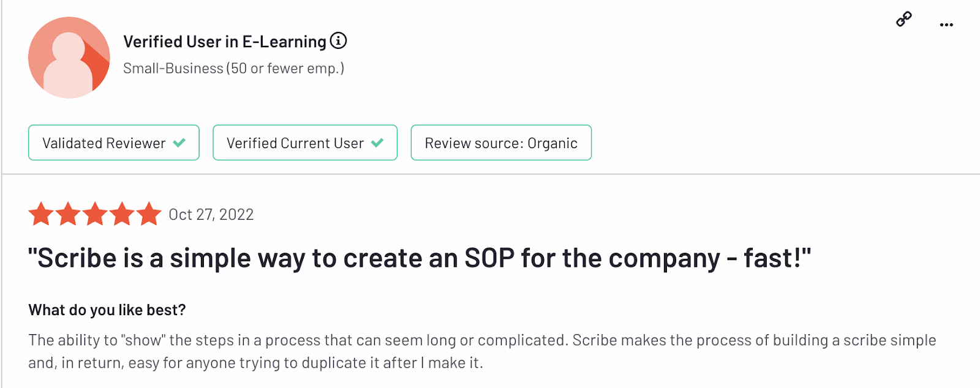This screenshot has width=980, height=388.
Task: Select the fourth rating star
Action: [x=122, y=214]
